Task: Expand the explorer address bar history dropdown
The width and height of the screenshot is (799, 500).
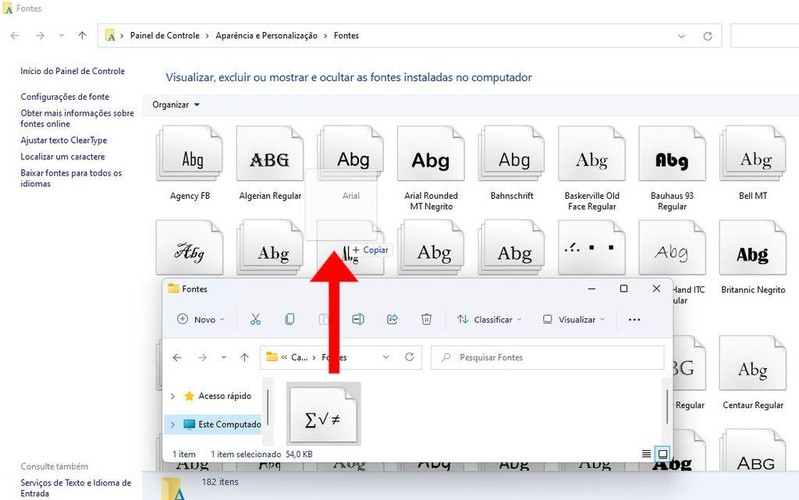Action: click(x=386, y=357)
